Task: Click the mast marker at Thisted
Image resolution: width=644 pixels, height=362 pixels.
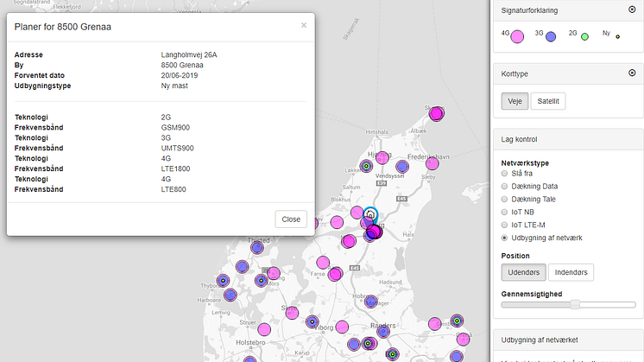Action: 256,247
